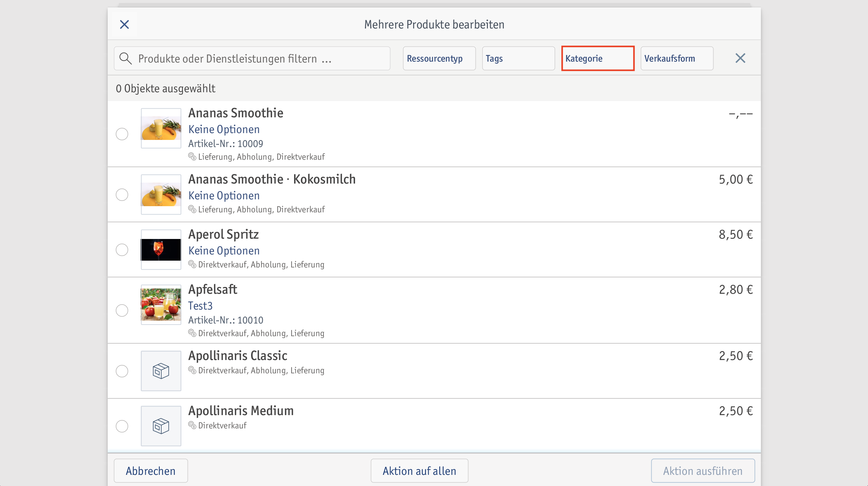Click the Apollinaris Classic 2,50 € price
The height and width of the screenshot is (486, 868).
[x=736, y=356]
